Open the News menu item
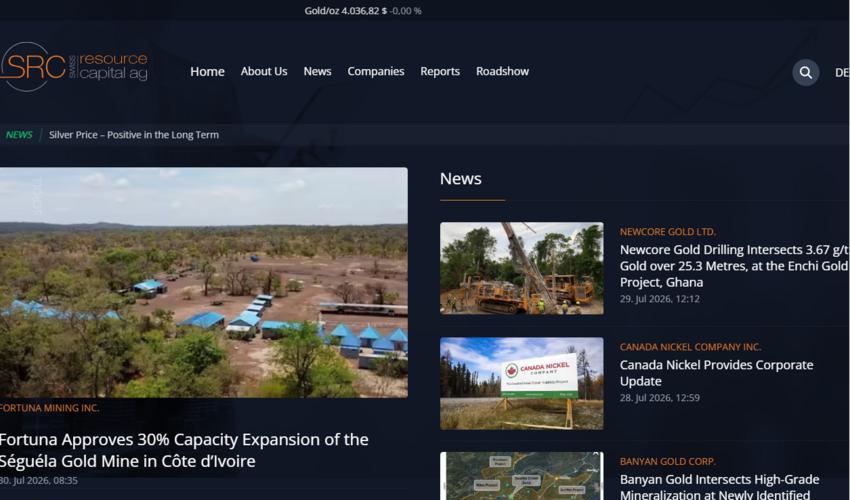 317,72
